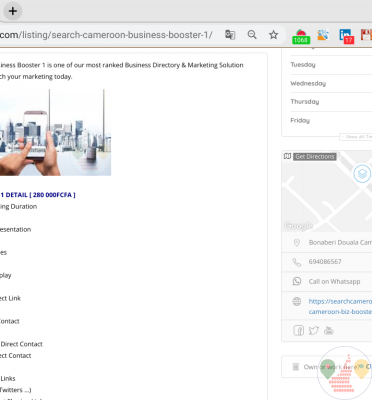This screenshot has width=372, height=400.
Task: Click the map marker pin on the map
Action: tap(362, 174)
